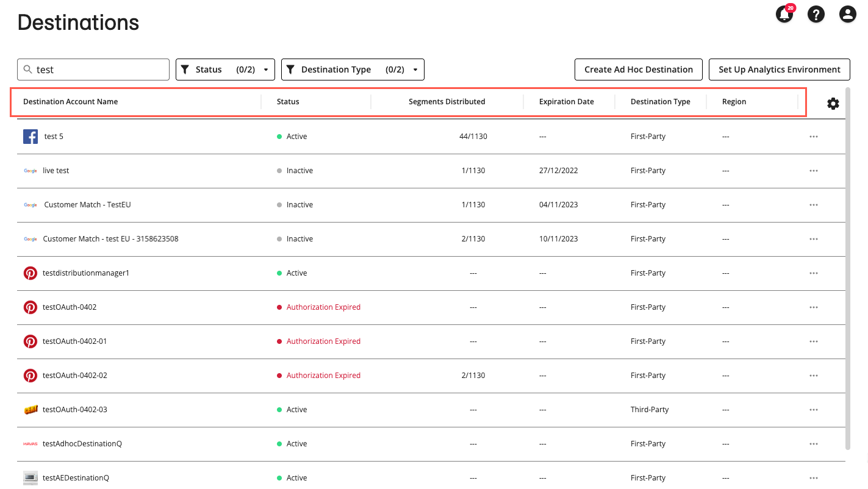Click the computer icon beside testAEDestinationQ

30,477
